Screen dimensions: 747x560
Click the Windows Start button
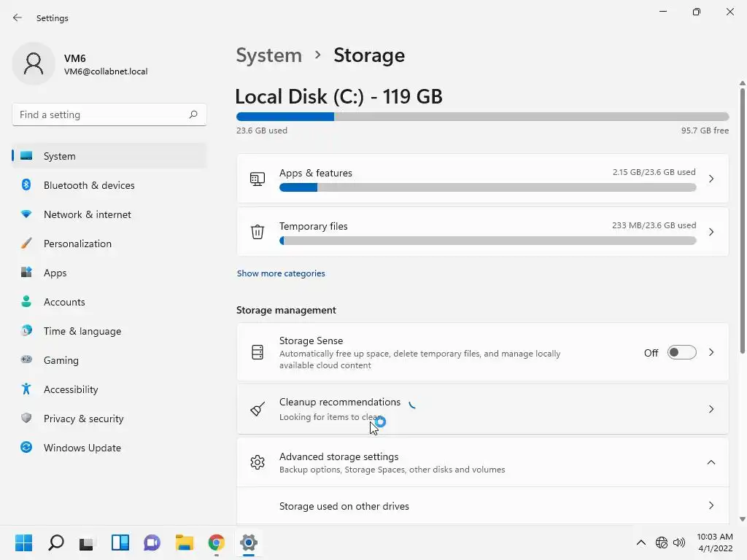24,542
